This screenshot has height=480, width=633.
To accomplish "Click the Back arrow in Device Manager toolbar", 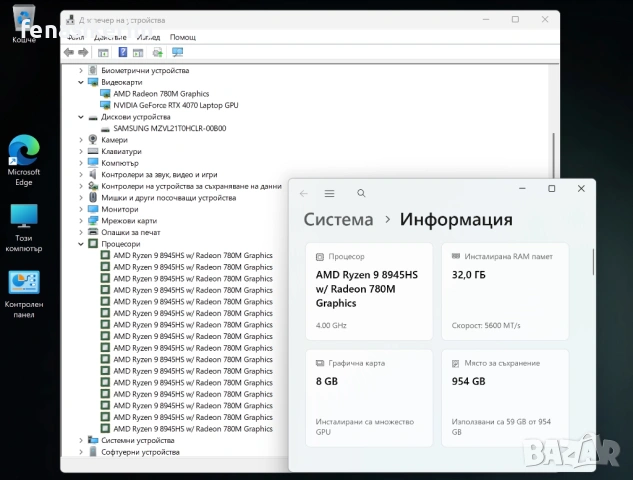I will (x=69, y=52).
